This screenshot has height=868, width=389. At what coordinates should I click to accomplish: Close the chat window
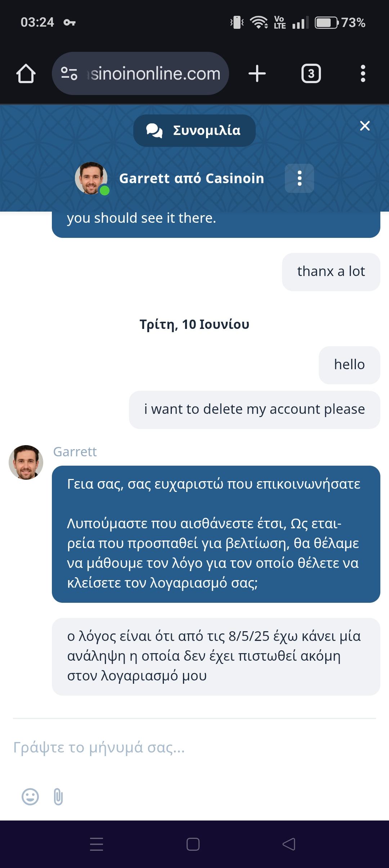coord(365,126)
